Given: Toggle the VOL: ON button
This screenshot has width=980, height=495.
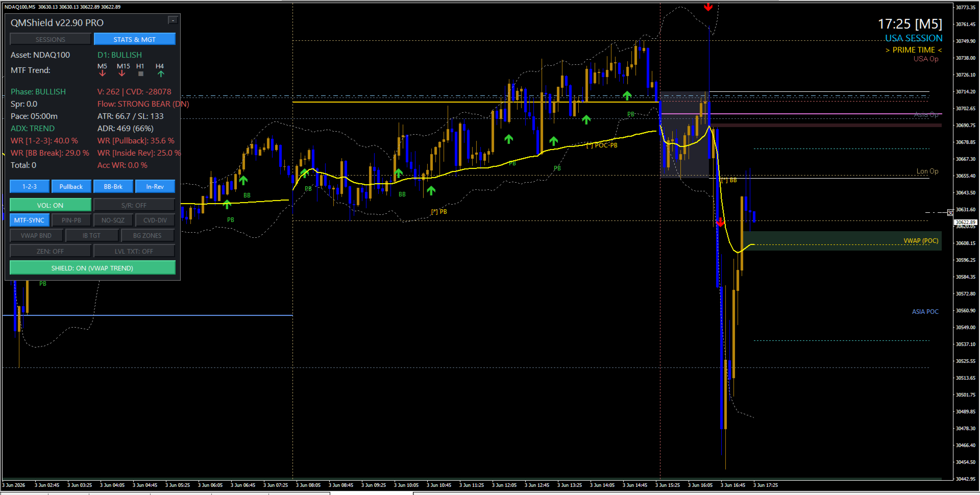Looking at the screenshot, I should pyautogui.click(x=51, y=205).
